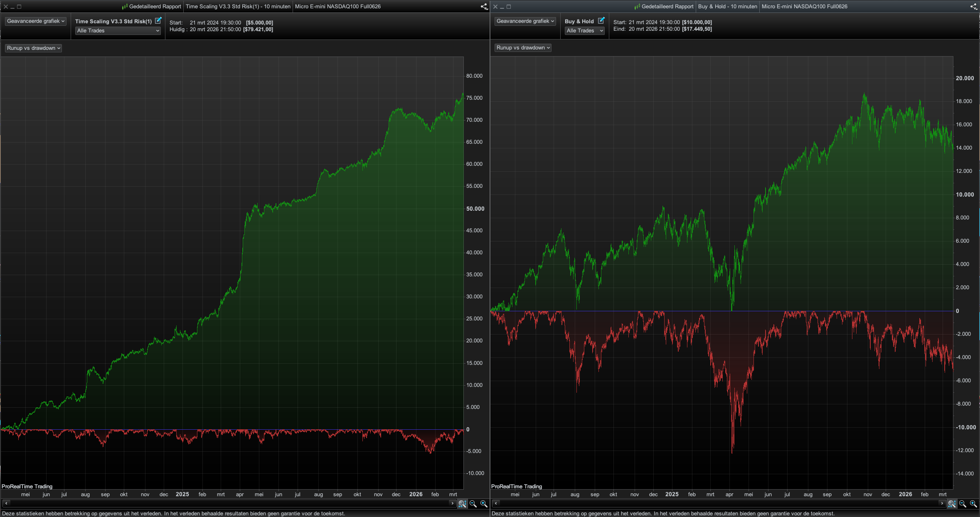980x517 pixels.
Task: Zoom in the Buy & Hold chart
Action: [973, 504]
